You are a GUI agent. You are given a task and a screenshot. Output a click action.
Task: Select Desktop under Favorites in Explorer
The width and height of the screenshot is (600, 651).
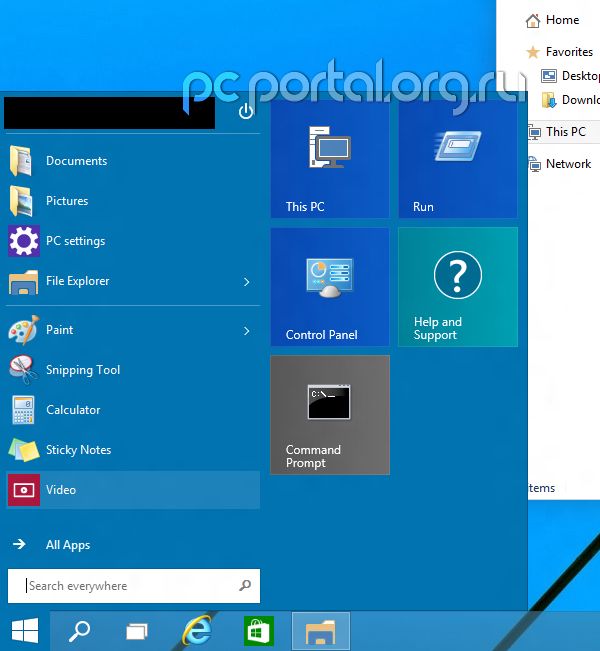pyautogui.click(x=570, y=76)
